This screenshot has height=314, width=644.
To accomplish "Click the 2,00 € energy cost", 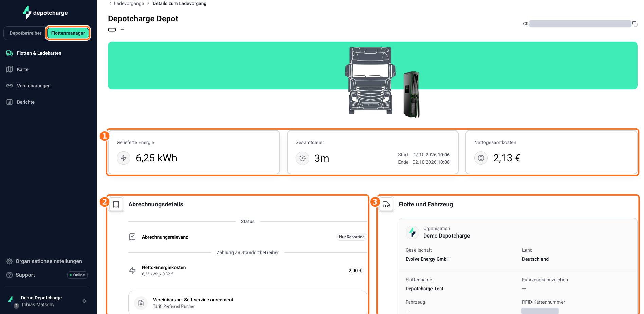I will (355, 271).
